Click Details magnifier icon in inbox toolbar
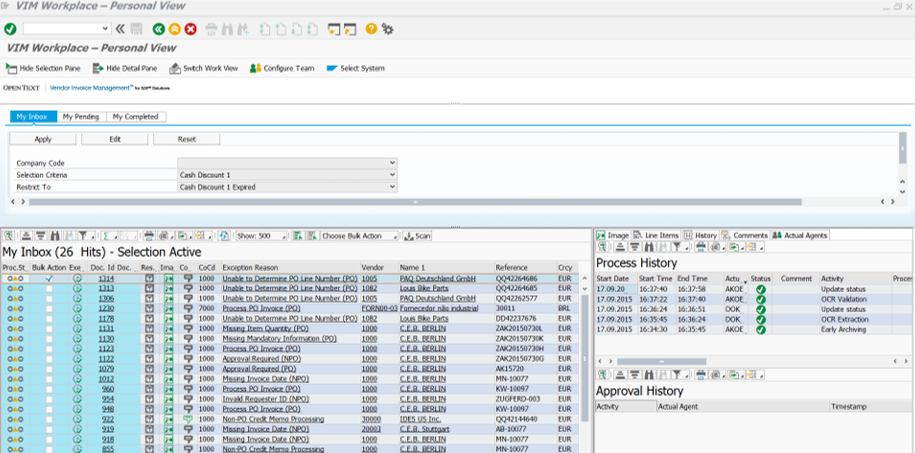This screenshot has width=915, height=453. click(x=9, y=236)
